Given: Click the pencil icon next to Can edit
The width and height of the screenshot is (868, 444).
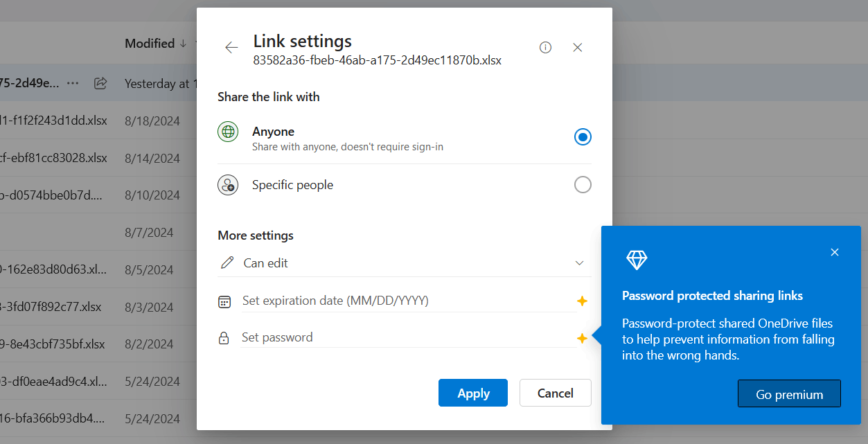Looking at the screenshot, I should click(227, 263).
